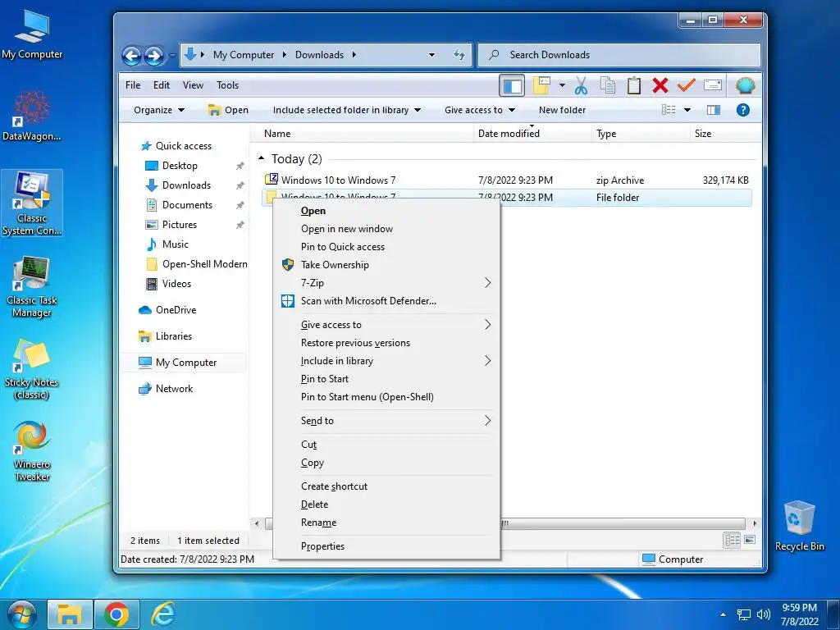Expand Include in library submenu
This screenshot has width=840, height=630.
pyautogui.click(x=387, y=361)
